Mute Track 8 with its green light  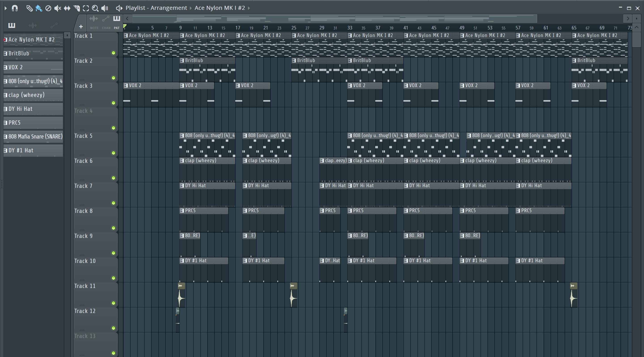[114, 228]
